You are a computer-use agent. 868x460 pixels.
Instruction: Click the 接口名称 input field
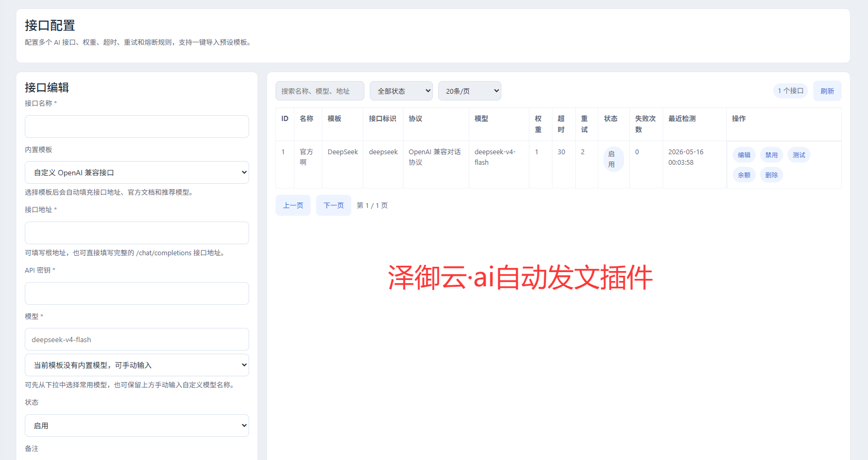[x=137, y=126]
